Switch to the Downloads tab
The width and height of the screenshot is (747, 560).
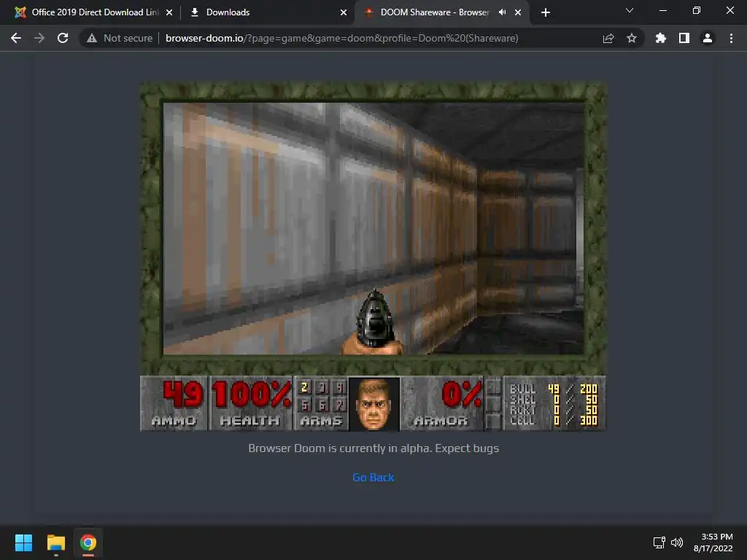[x=268, y=12]
